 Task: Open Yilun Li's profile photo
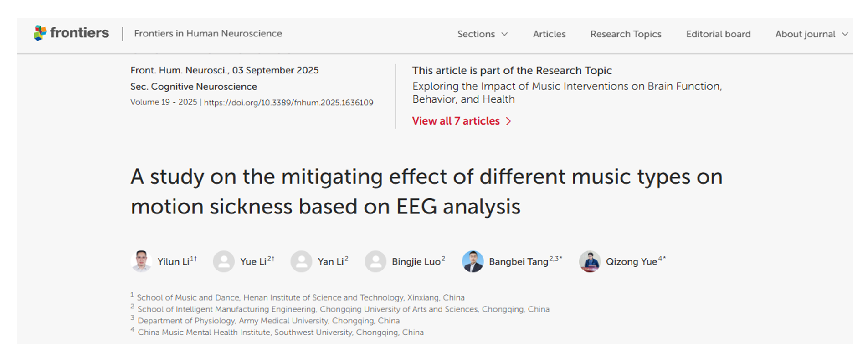tap(141, 261)
